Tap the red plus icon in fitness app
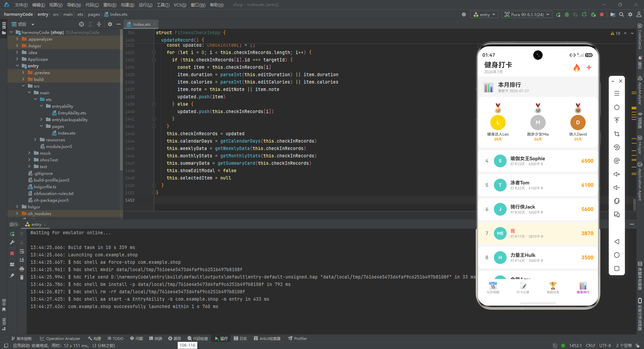This screenshot has height=349, width=644. point(589,67)
